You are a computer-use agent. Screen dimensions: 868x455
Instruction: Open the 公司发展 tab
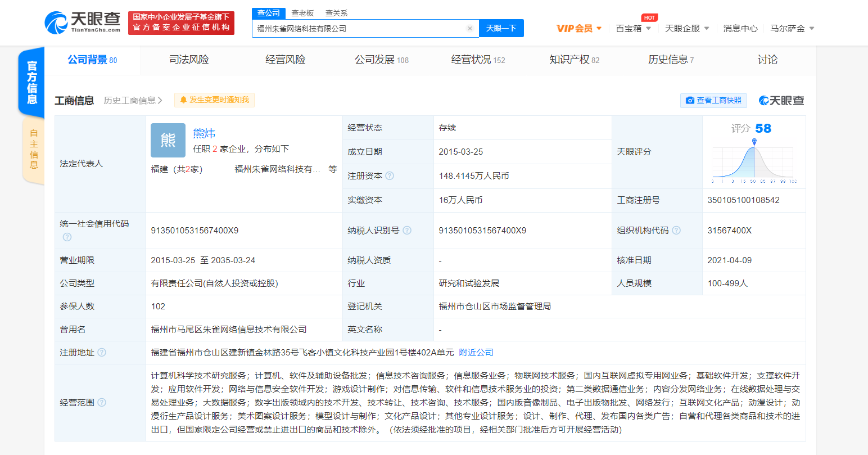click(382, 60)
